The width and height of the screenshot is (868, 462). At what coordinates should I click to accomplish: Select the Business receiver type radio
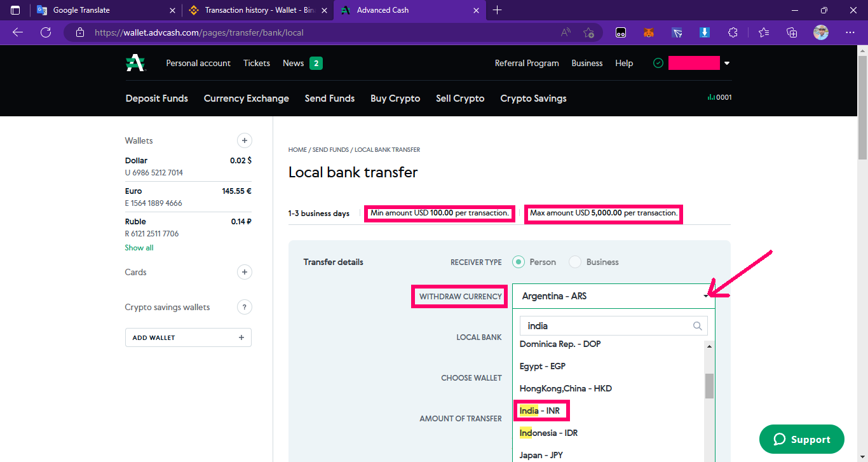[575, 262]
